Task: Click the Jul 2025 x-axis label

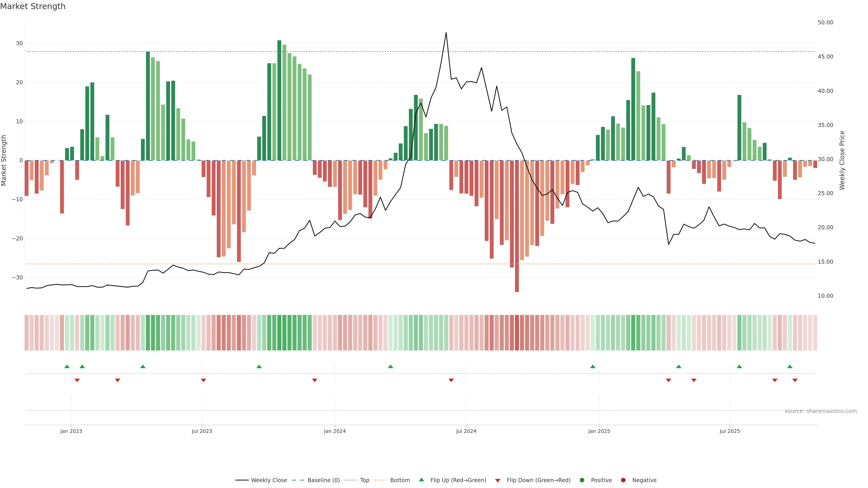Action: pos(729,431)
